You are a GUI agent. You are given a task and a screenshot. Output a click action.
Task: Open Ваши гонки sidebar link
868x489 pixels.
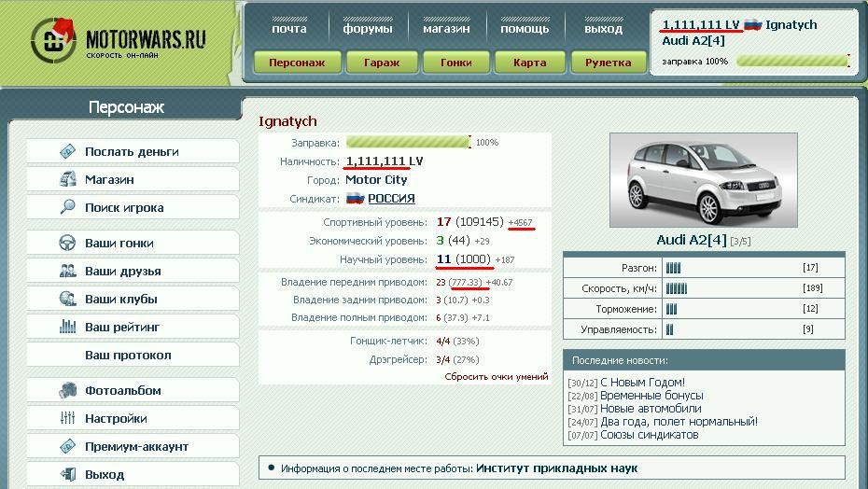[133, 243]
